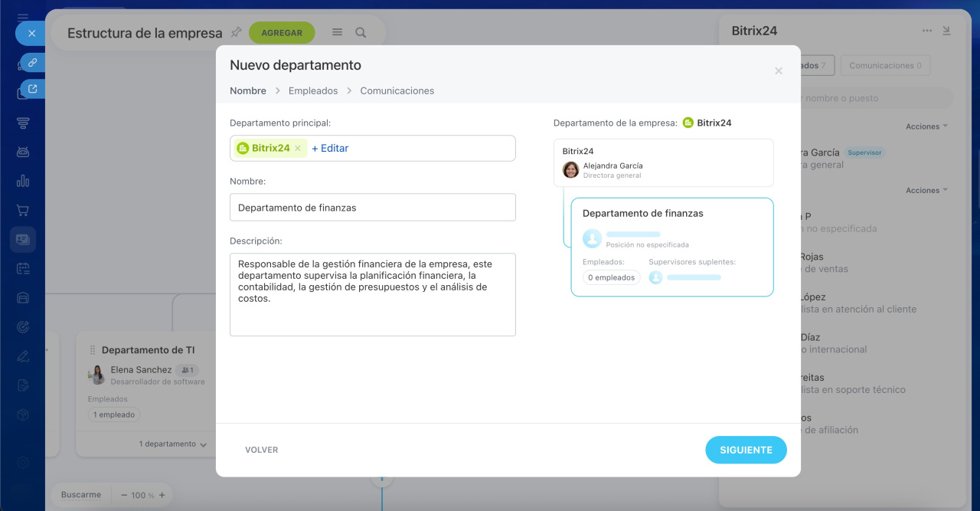980x511 pixels.
Task: Remove the Bitrix24 tag with its x
Action: 298,149
